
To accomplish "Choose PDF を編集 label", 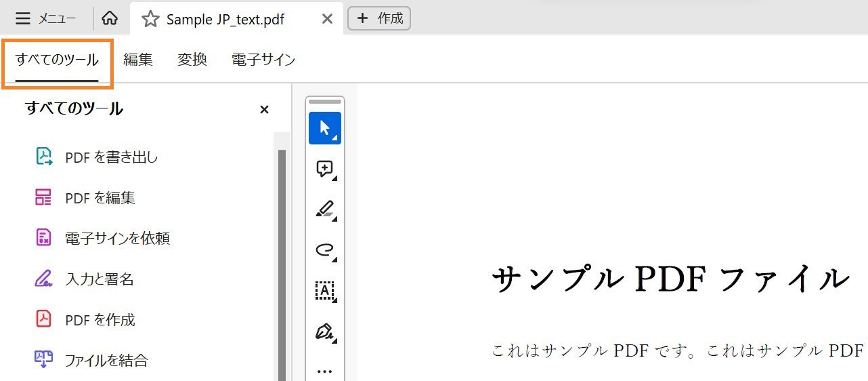I will [100, 198].
